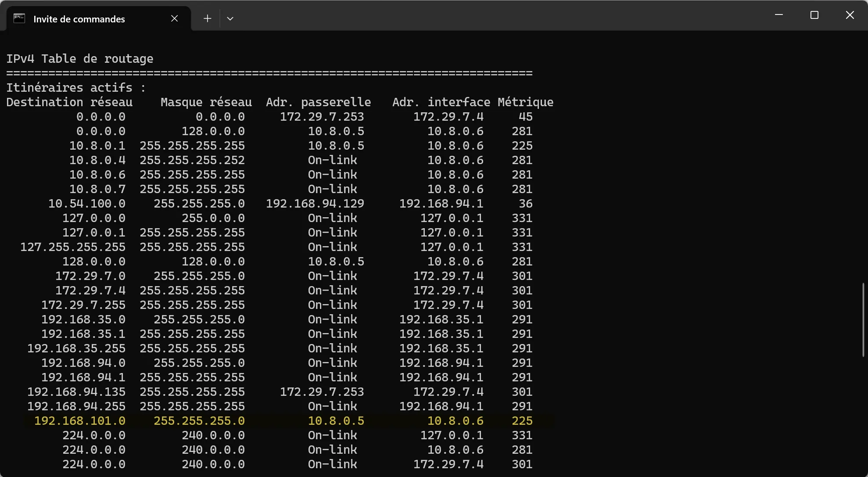Click destination 10.54.100.0 entry
The height and width of the screenshot is (477, 868).
tap(87, 204)
